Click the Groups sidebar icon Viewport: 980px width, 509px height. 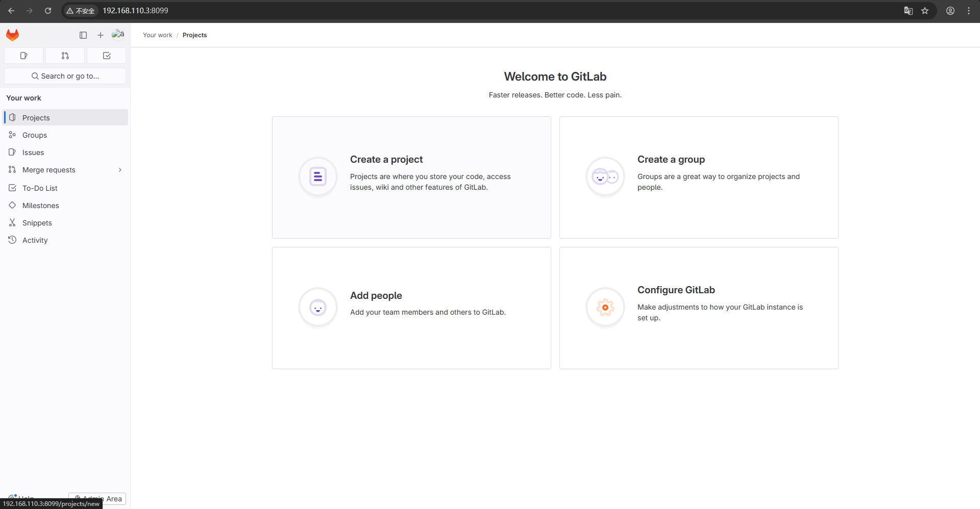tap(12, 135)
